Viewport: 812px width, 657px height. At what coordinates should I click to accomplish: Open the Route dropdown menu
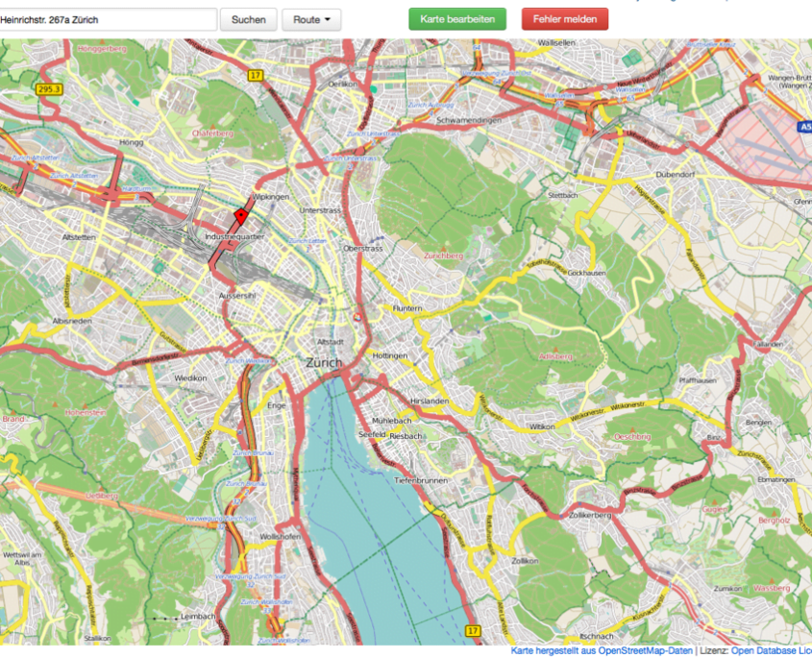(x=311, y=19)
